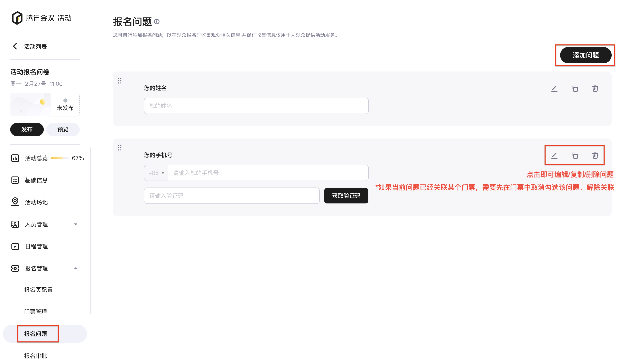Screen dimensions: 628x364
Task: Select 报名页配置 submenu item
Action: (x=38, y=290)
